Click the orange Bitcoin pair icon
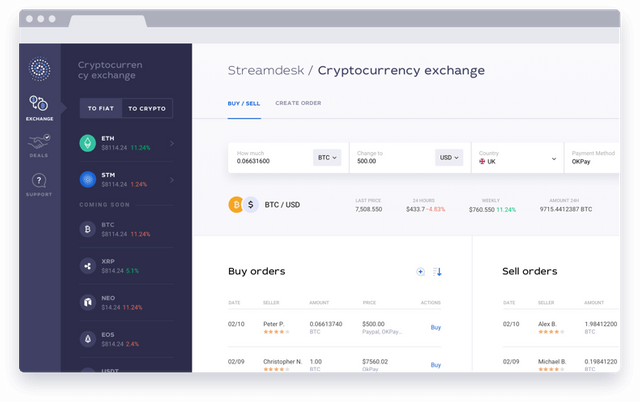Screen dimensions: 640x402 pos(236,204)
